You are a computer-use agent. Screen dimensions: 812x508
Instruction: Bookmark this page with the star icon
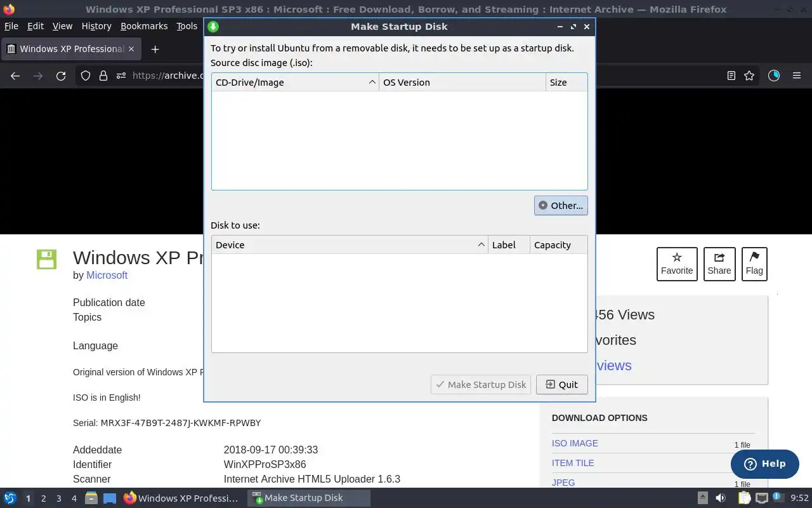pos(749,76)
